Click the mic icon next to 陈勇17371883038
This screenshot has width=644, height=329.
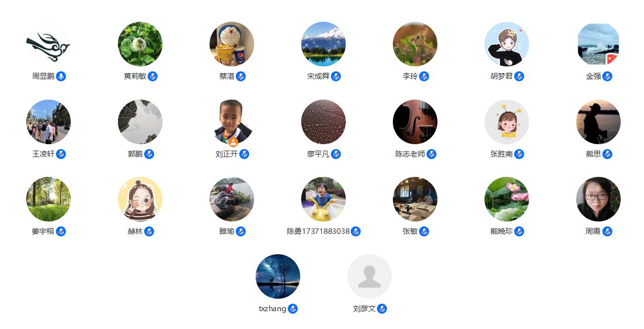pyautogui.click(x=356, y=231)
